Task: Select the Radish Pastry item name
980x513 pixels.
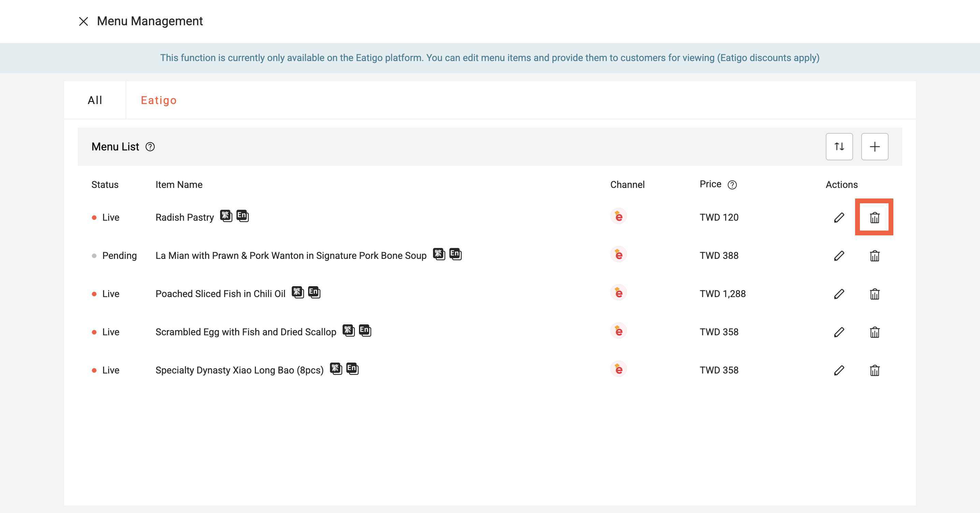Action: (185, 218)
